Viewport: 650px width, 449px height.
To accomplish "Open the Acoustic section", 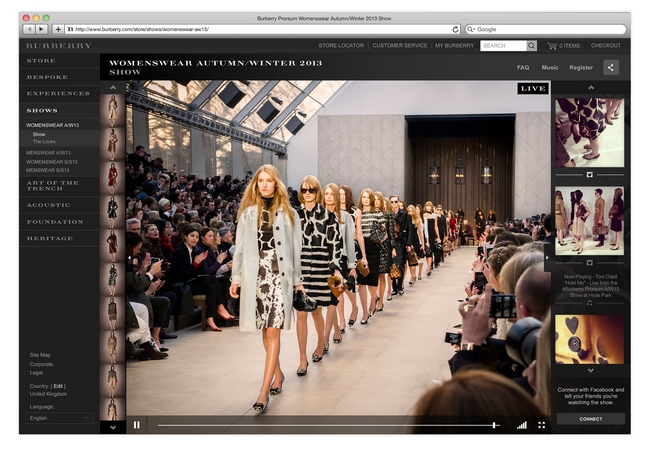I will [48, 205].
